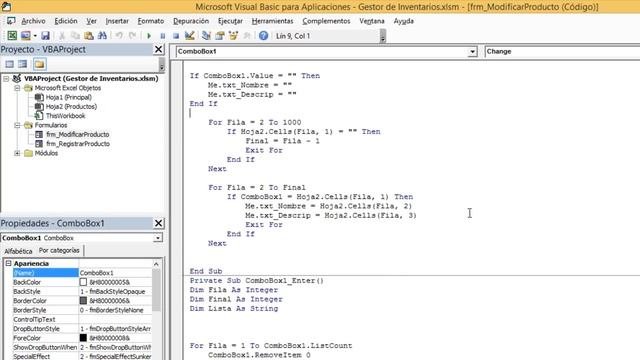The width and height of the screenshot is (640, 360).
Task: Click the Redo arrow icon
Action: point(133,36)
